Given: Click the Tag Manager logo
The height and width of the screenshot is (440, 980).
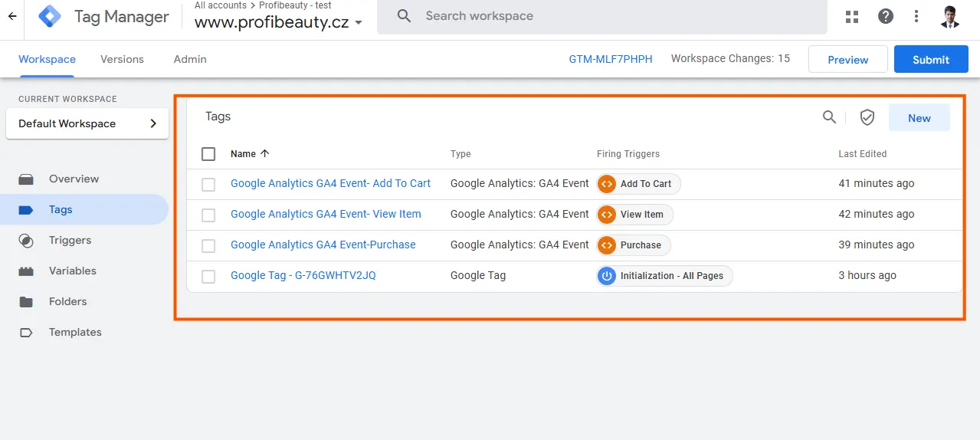Looking at the screenshot, I should tap(50, 16).
